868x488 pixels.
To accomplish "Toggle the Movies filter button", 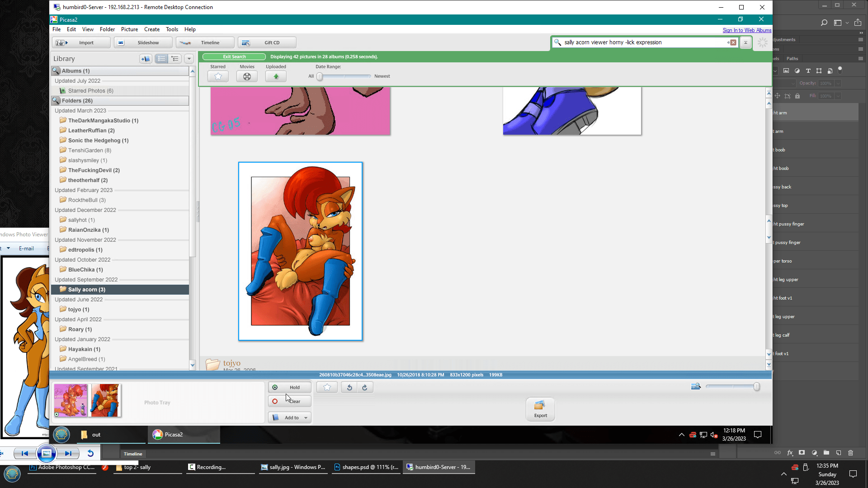I will (x=247, y=76).
